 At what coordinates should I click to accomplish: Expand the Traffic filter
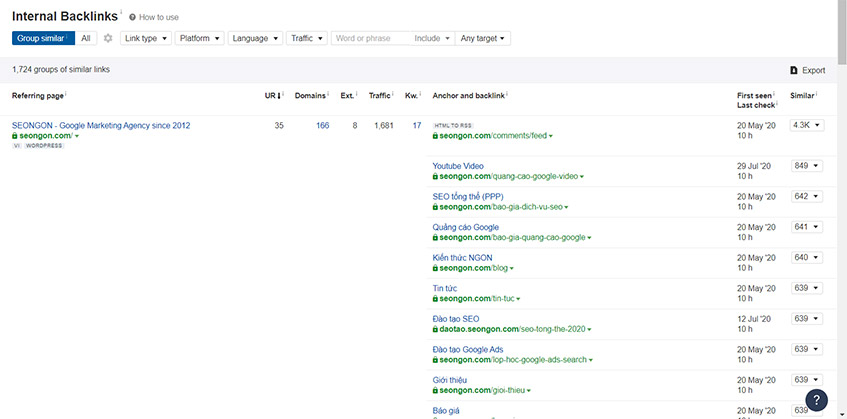[x=306, y=38]
